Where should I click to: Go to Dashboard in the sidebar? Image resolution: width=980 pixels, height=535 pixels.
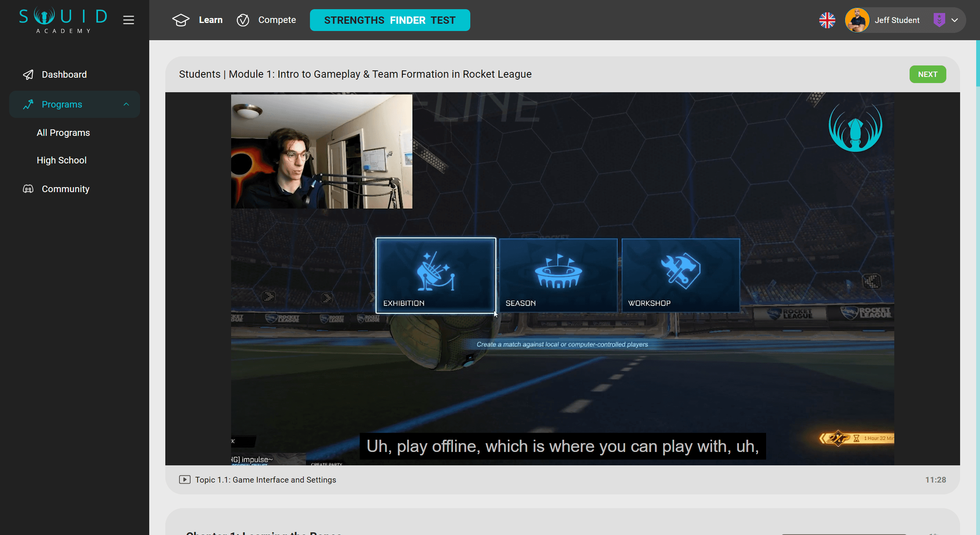pyautogui.click(x=64, y=74)
